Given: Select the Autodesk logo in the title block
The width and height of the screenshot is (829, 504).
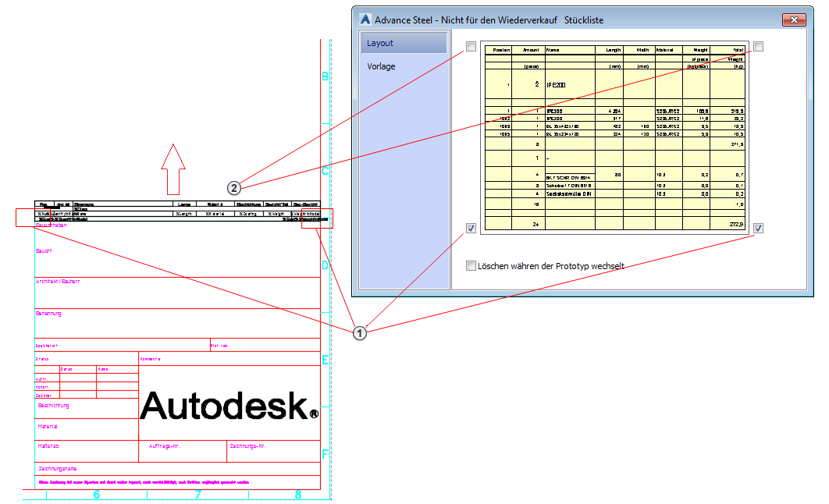Looking at the screenshot, I should 229,406.
